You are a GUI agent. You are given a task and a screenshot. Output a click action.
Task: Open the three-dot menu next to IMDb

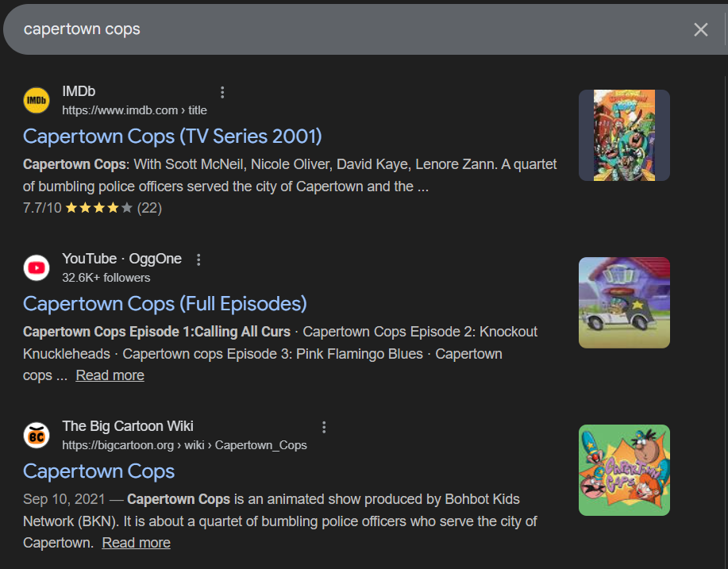(222, 92)
